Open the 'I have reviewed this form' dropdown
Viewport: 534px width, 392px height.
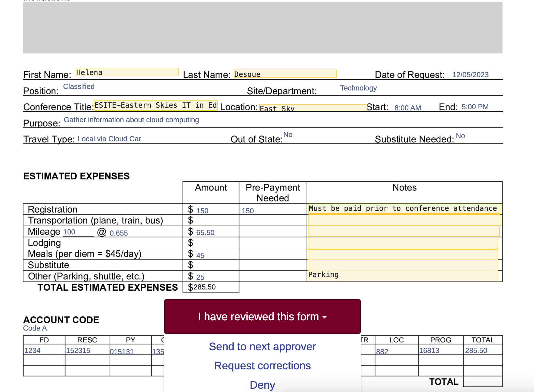(x=262, y=316)
